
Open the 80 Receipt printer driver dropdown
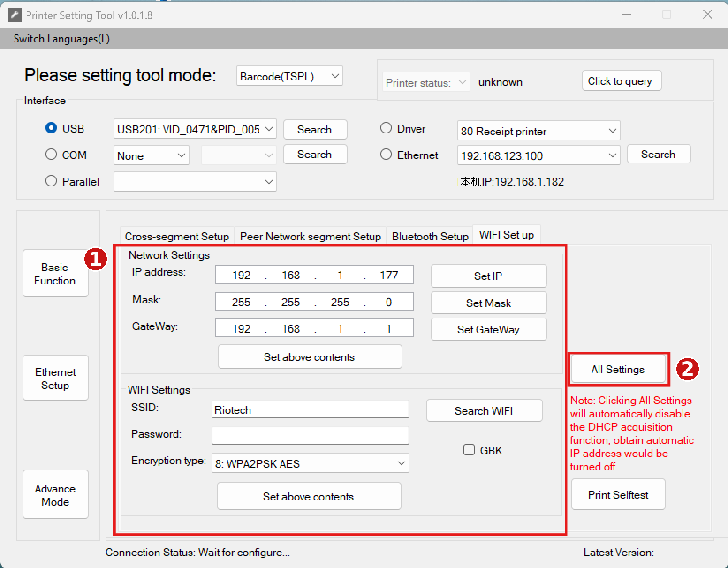coord(539,131)
